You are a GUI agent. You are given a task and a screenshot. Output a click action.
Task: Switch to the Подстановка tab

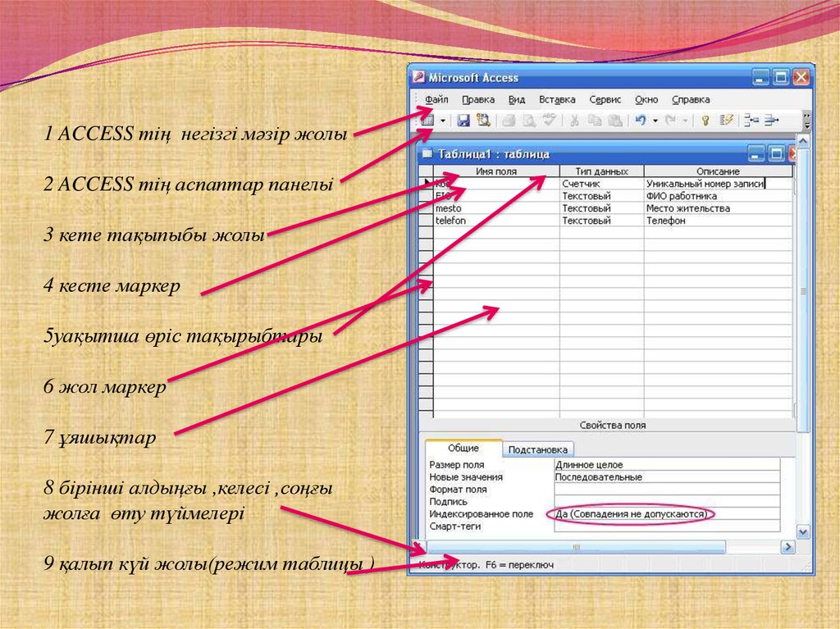click(x=537, y=449)
